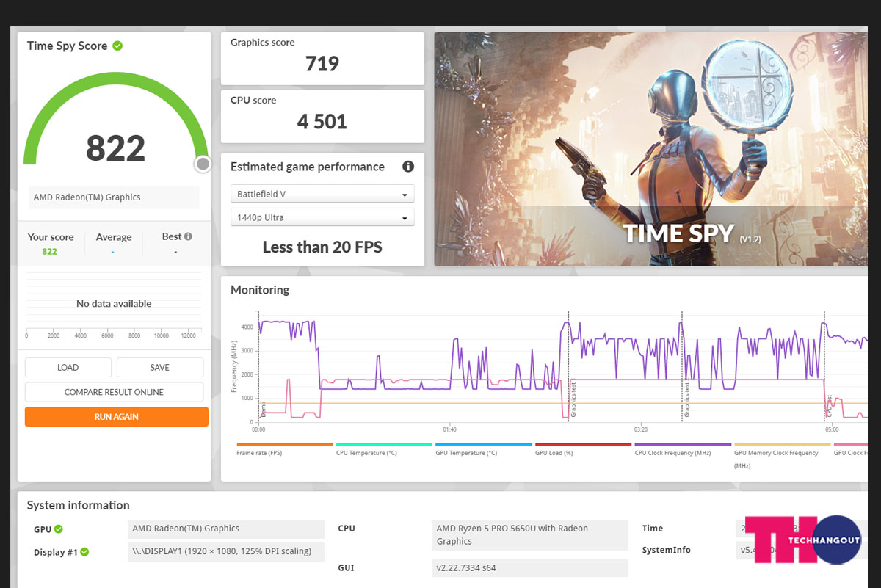Click the green check icon beside Time Spy Score
The width and height of the screenshot is (881, 588).
tap(117, 46)
